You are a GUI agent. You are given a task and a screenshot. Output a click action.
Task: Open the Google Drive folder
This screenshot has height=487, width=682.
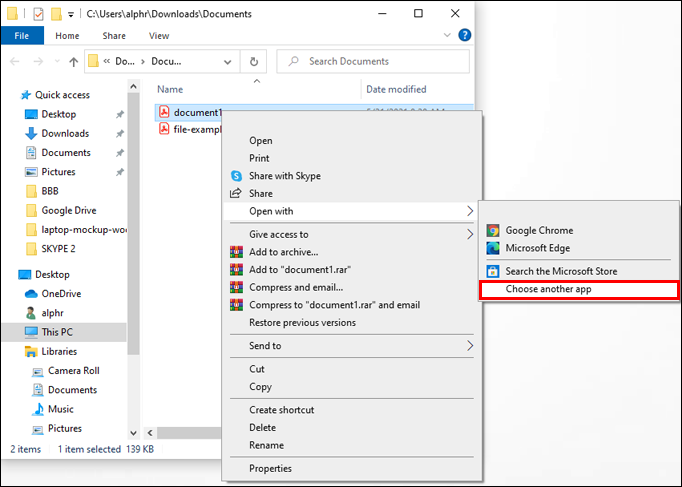(x=69, y=210)
